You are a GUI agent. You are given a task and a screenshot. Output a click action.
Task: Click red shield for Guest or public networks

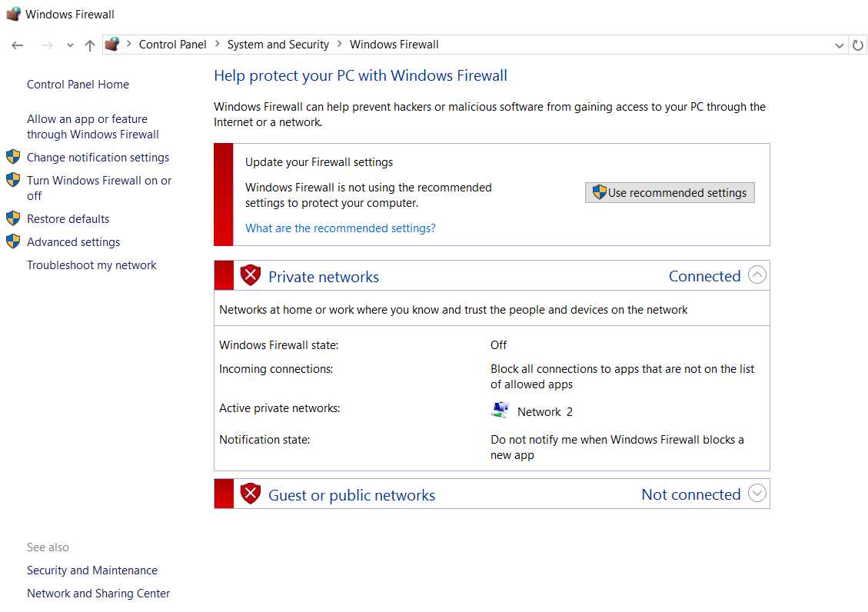(250, 494)
